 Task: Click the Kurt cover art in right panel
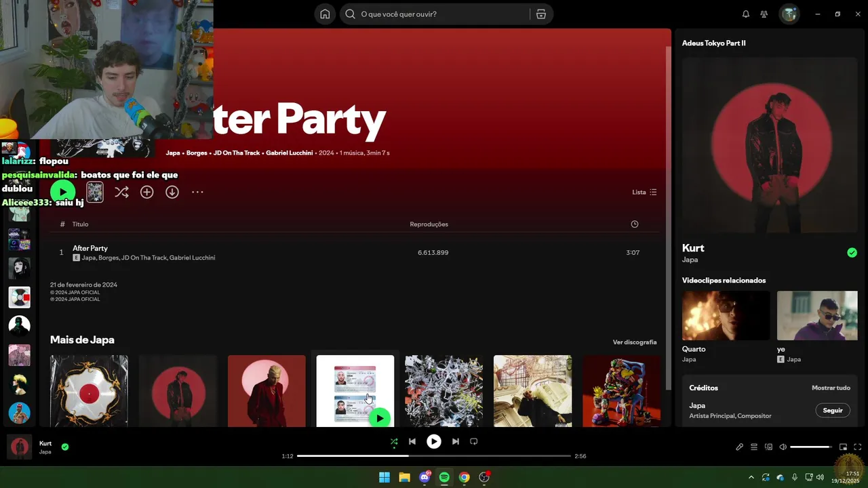coord(770,145)
